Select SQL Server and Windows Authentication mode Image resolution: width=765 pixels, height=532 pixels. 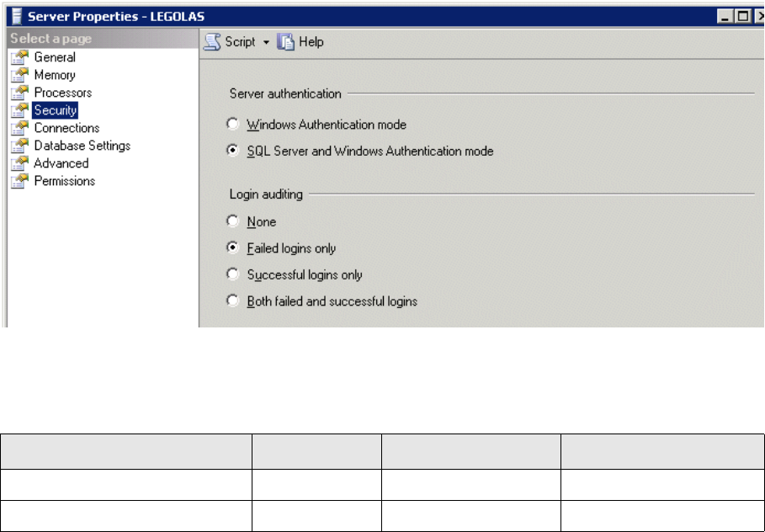tap(233, 151)
